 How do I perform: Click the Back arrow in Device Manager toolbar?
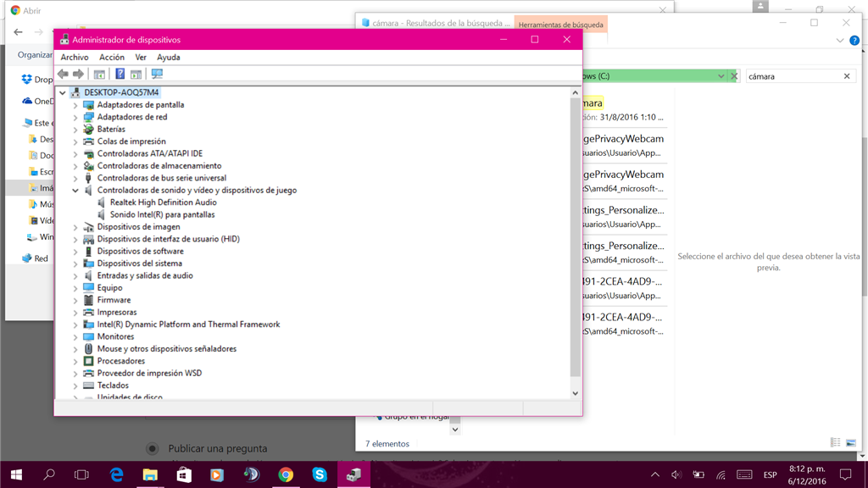point(63,74)
